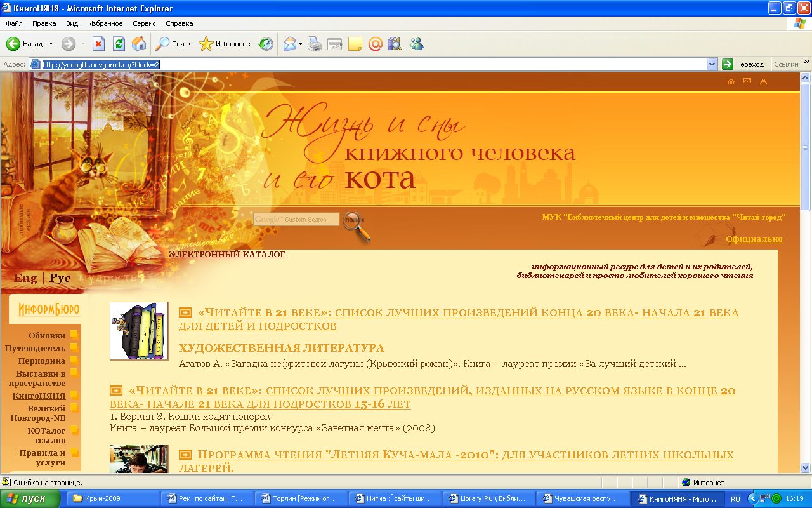The image size is (812, 508).
Task: Open the Великий Новгород-NB sidebar item
Action: coord(38,413)
